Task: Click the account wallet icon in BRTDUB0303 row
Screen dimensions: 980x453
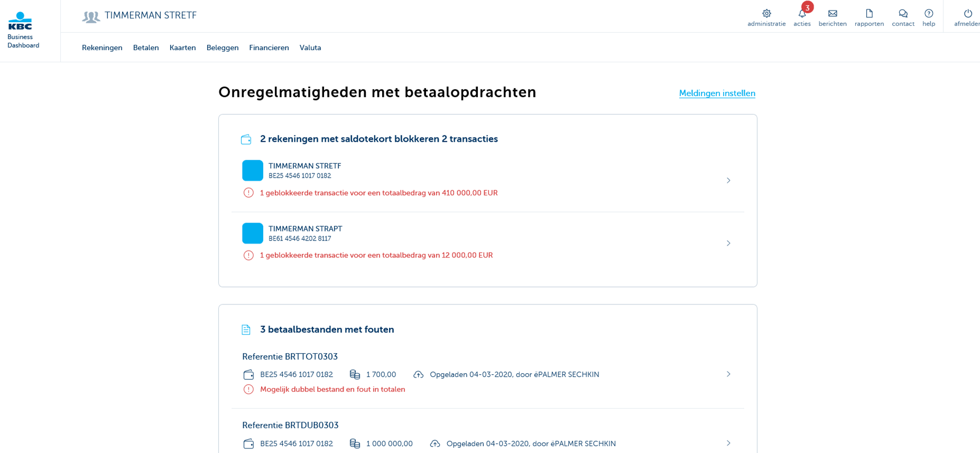Action: coord(248,444)
